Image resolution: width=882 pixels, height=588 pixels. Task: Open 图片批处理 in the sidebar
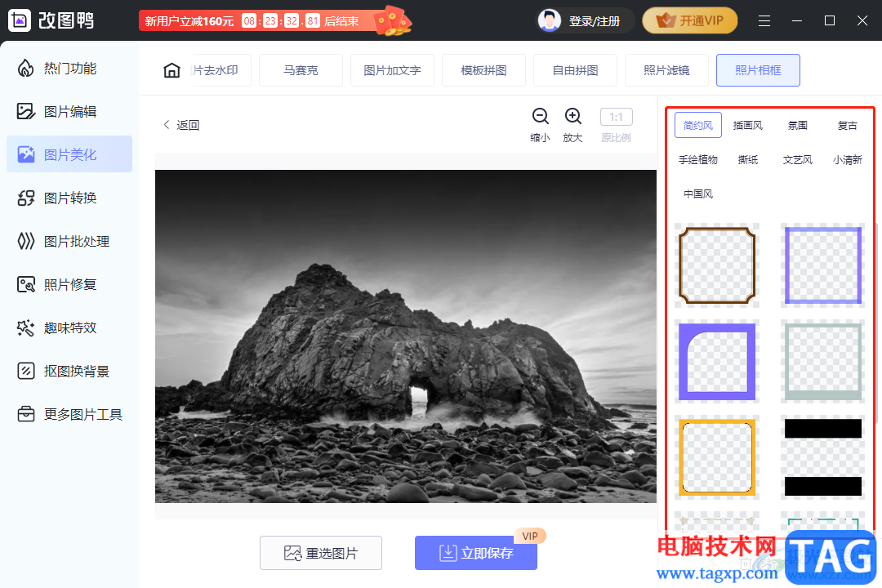point(69,242)
